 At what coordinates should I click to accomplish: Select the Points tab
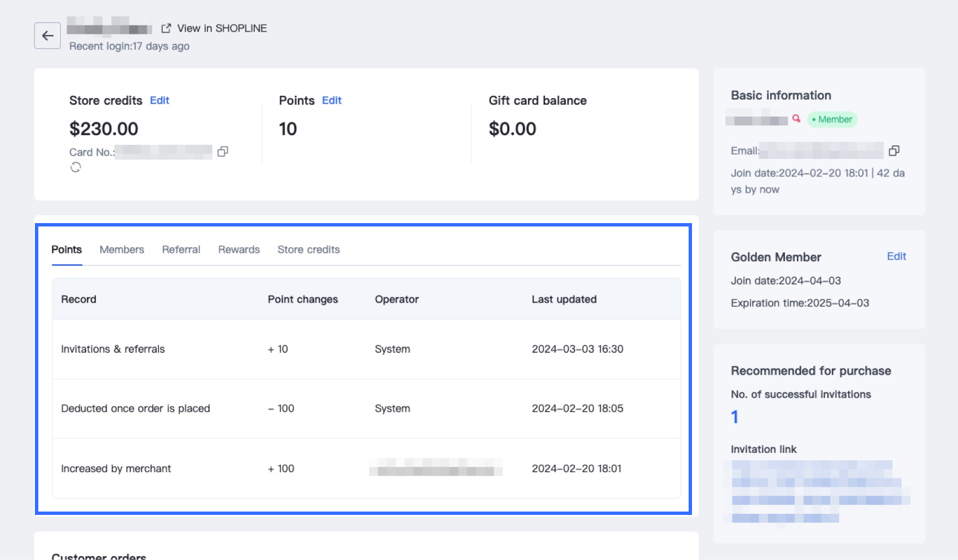pos(66,250)
